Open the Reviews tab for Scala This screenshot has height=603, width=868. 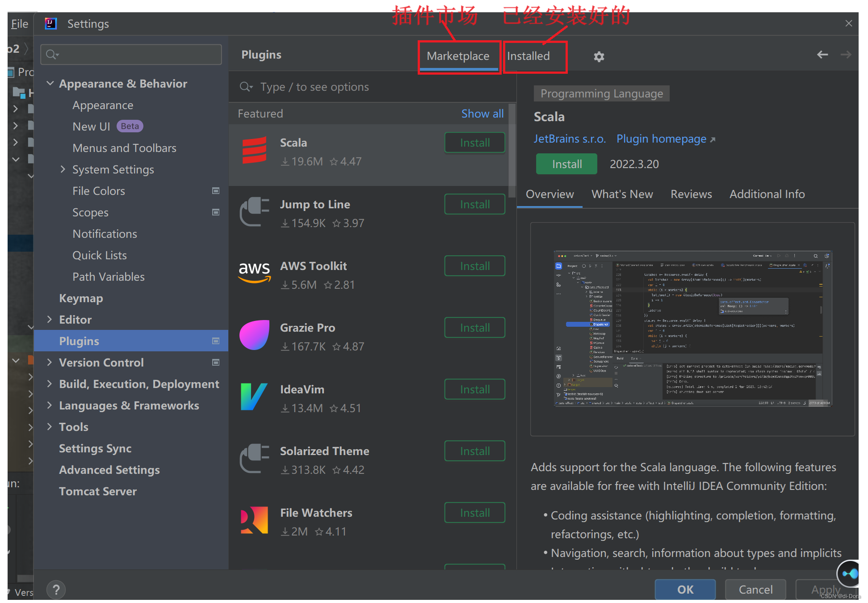(x=691, y=194)
